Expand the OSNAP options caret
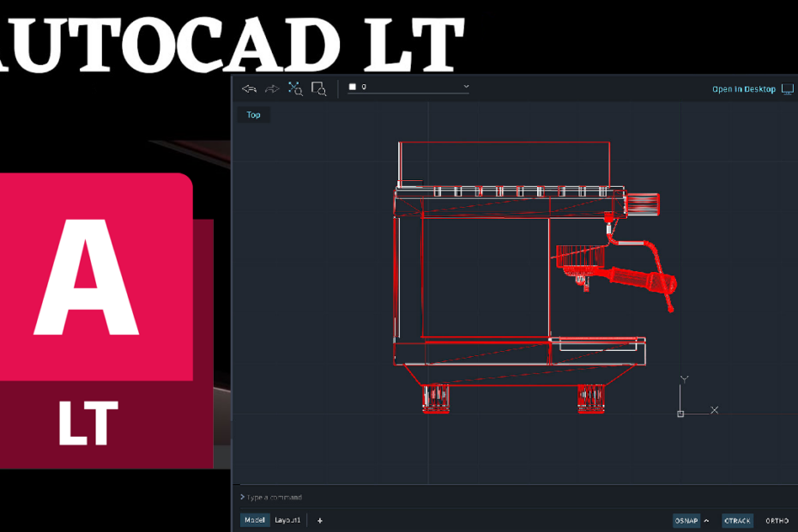The width and height of the screenshot is (798, 532). 706,521
